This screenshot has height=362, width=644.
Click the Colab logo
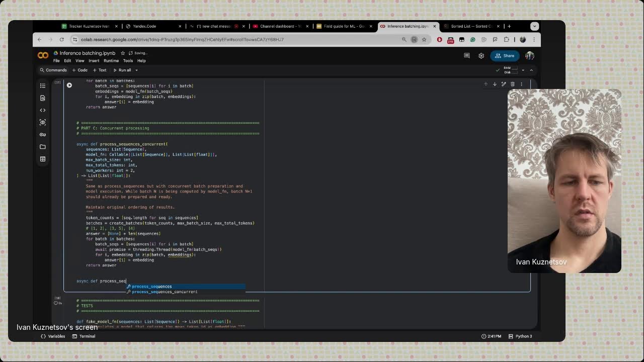pos(43,56)
